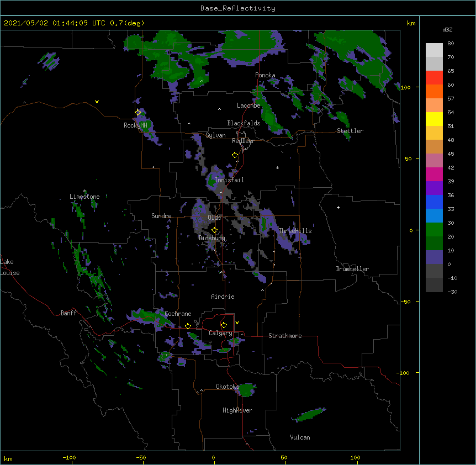Click the white plus marker northwest of Drumheller

[338, 207]
